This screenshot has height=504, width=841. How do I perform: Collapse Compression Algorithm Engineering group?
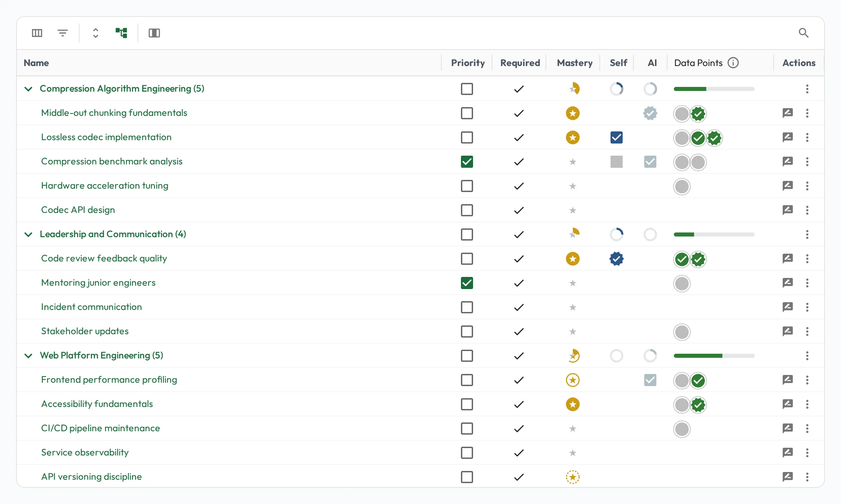29,89
